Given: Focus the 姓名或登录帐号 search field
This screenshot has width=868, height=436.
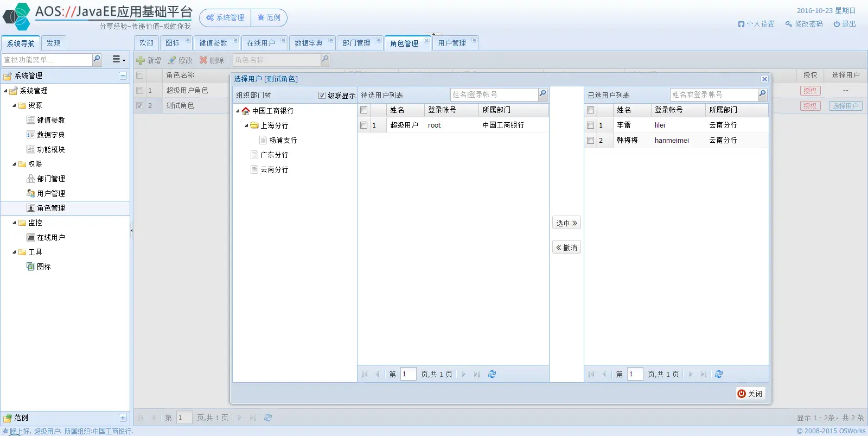Looking at the screenshot, I should point(713,94).
